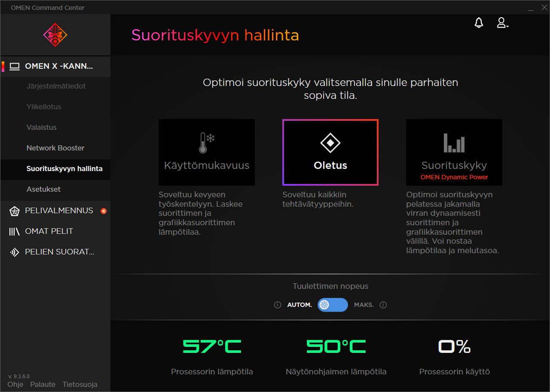
Task: Click the Tietosuoja link
Action: (x=80, y=384)
